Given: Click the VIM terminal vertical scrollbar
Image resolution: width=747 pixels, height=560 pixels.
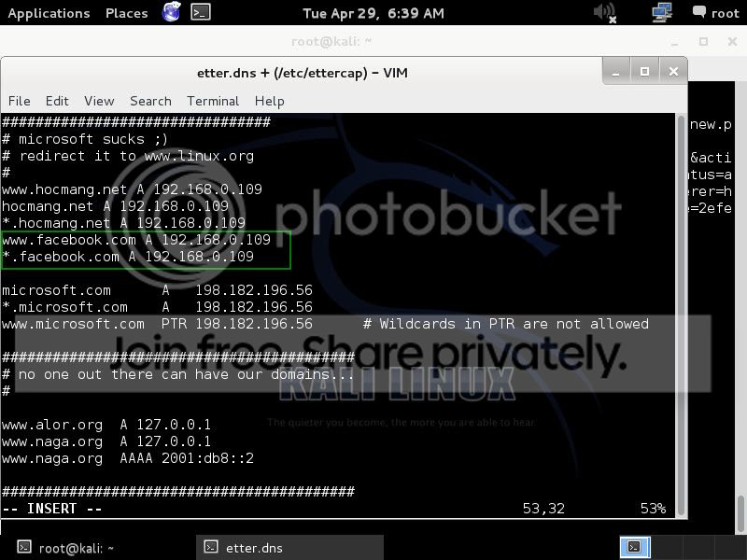Looking at the screenshot, I should pos(682,315).
